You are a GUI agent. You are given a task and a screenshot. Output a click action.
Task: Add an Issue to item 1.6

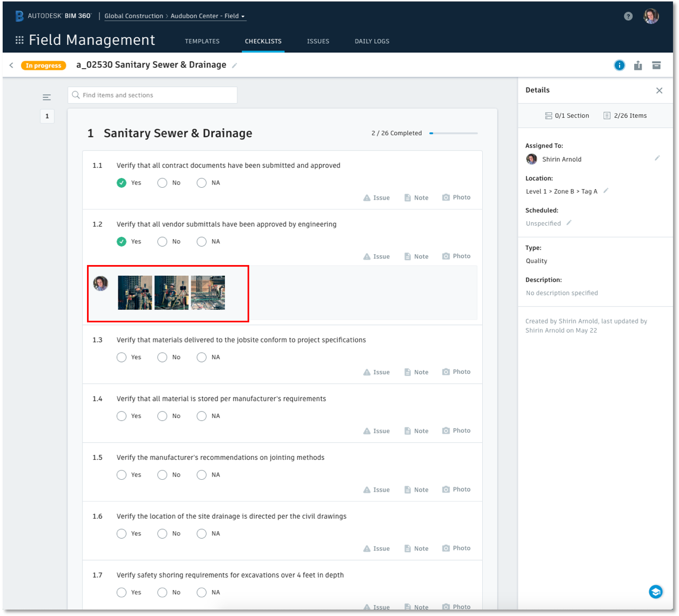tap(376, 548)
